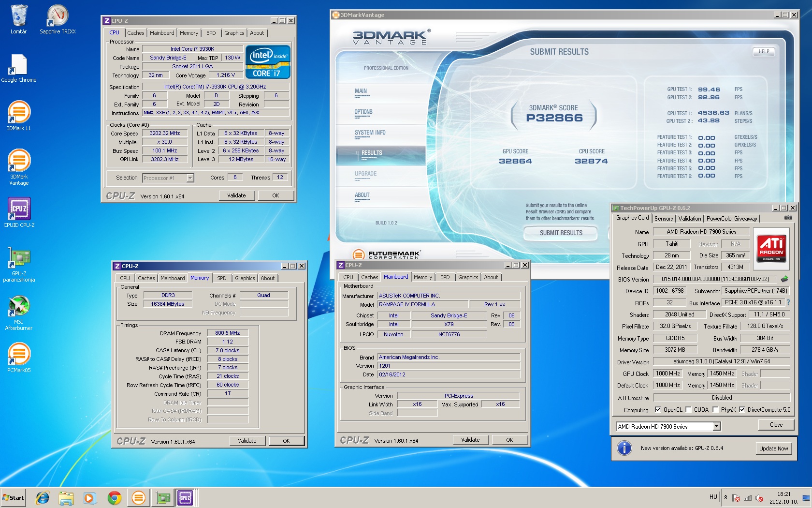The image size is (812, 508).
Task: Click the Bus Interface question mark icon
Action: click(x=788, y=302)
